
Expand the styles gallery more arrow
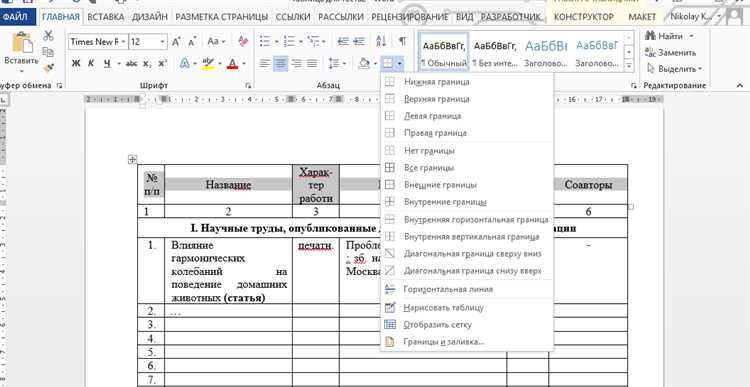pos(629,66)
